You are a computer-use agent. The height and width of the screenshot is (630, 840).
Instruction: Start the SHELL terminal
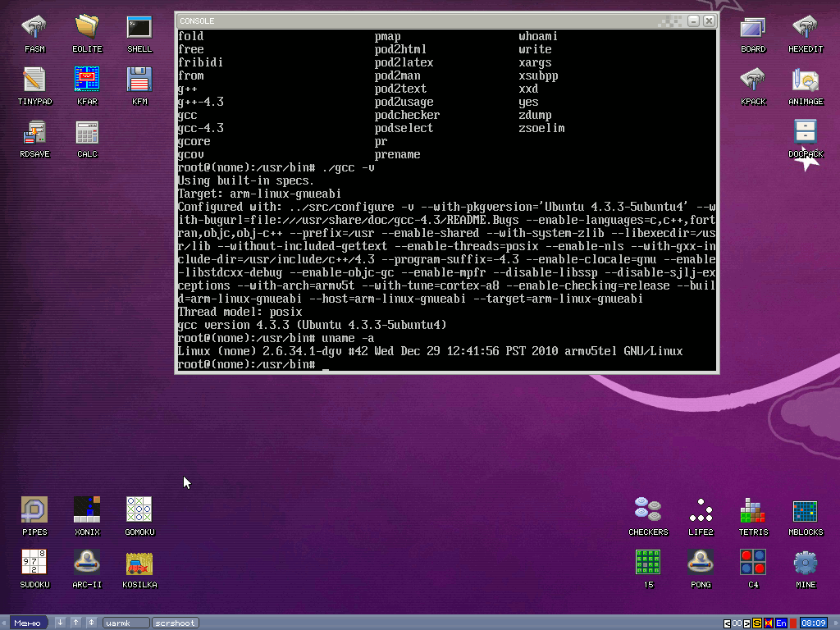click(x=139, y=25)
